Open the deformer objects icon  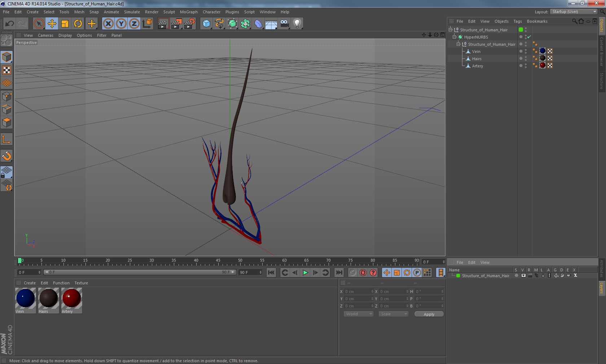(x=258, y=24)
